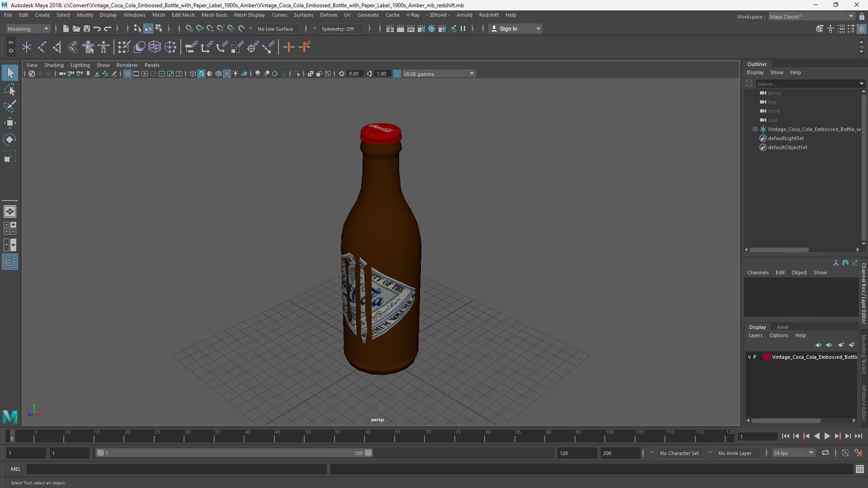
Task: Switch to Anim tab in layer editor
Action: click(x=782, y=327)
